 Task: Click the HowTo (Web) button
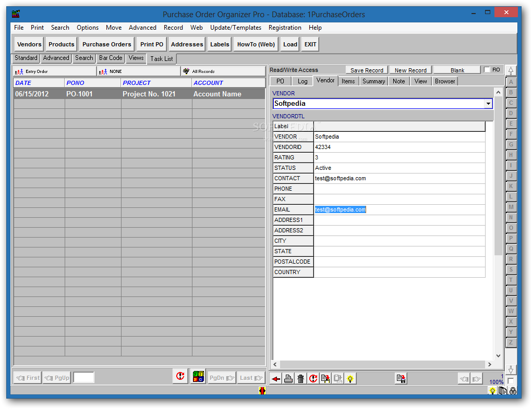[256, 44]
